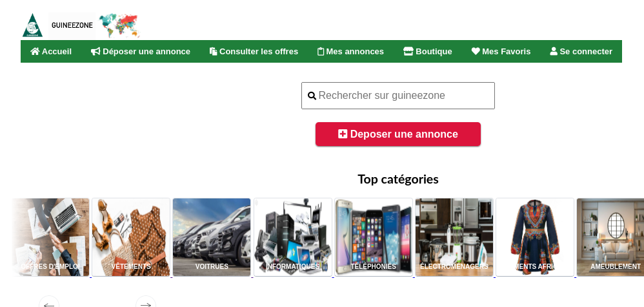Choose the Électroménagers category image

click(454, 237)
